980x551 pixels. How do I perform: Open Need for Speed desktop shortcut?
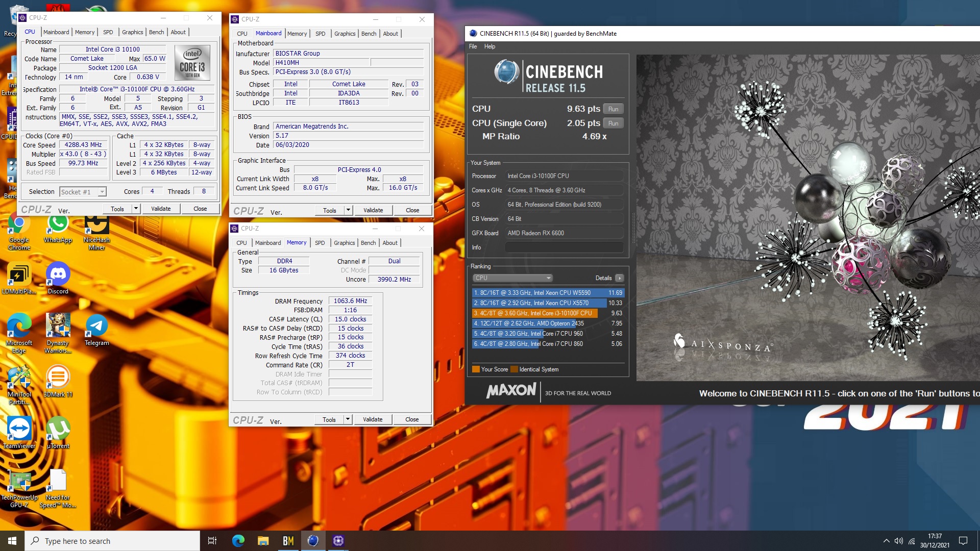[x=58, y=489]
